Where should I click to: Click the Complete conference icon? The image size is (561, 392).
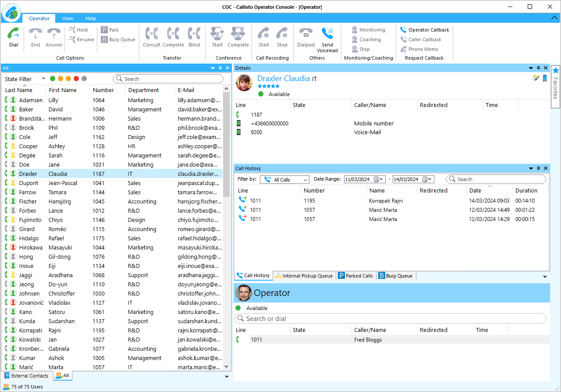(x=238, y=34)
